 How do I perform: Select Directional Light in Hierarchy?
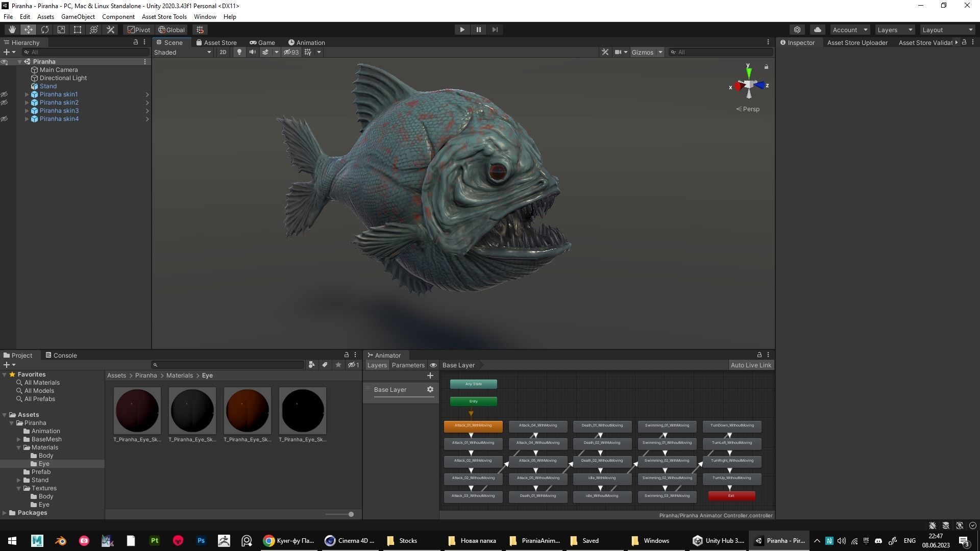(x=63, y=78)
